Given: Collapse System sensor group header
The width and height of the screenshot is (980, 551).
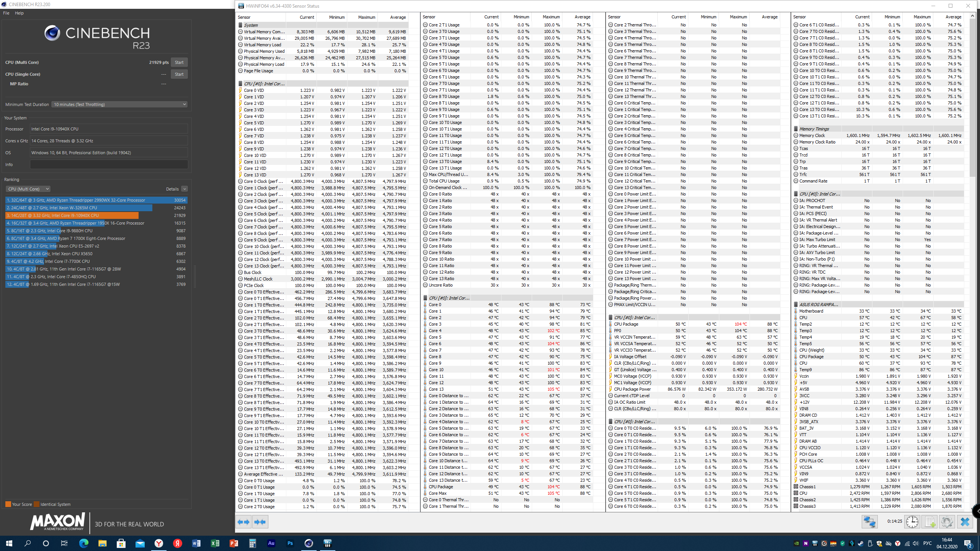Looking at the screenshot, I should (x=322, y=25).
